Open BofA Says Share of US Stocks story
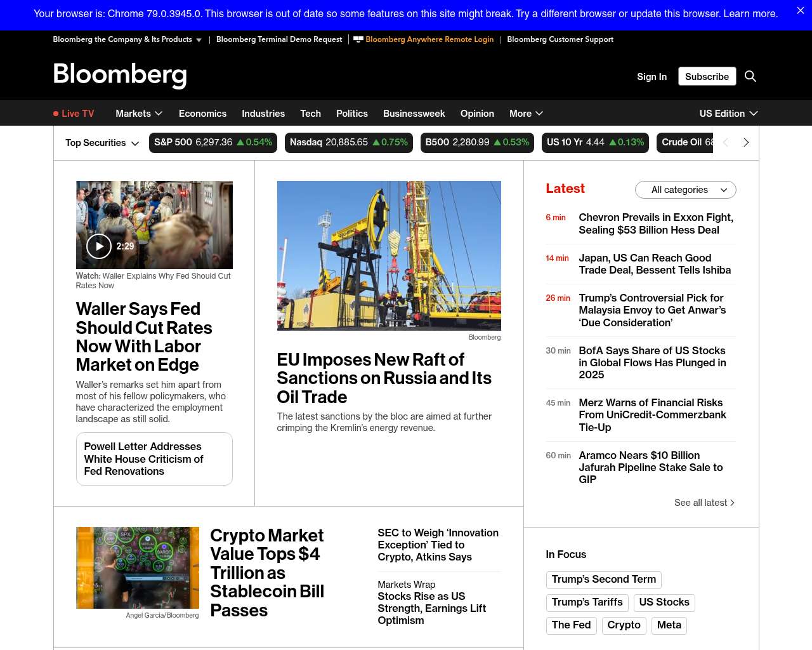Image resolution: width=812 pixels, height=650 pixels. point(652,362)
